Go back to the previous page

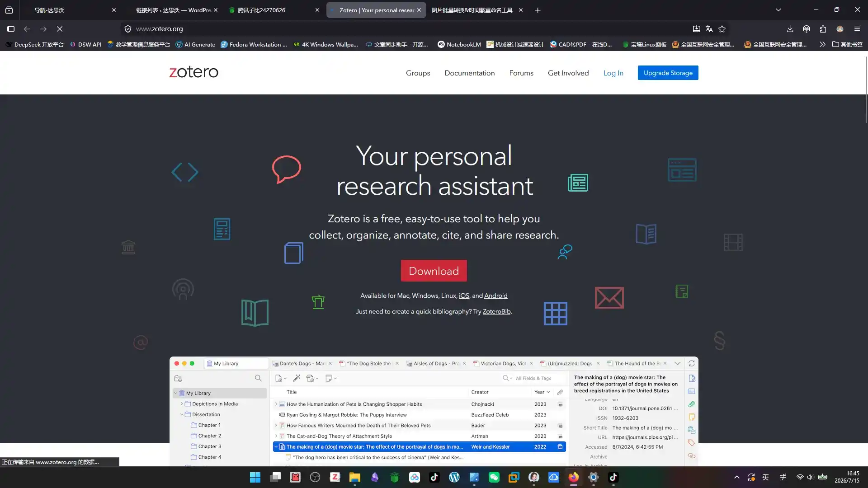(x=27, y=29)
